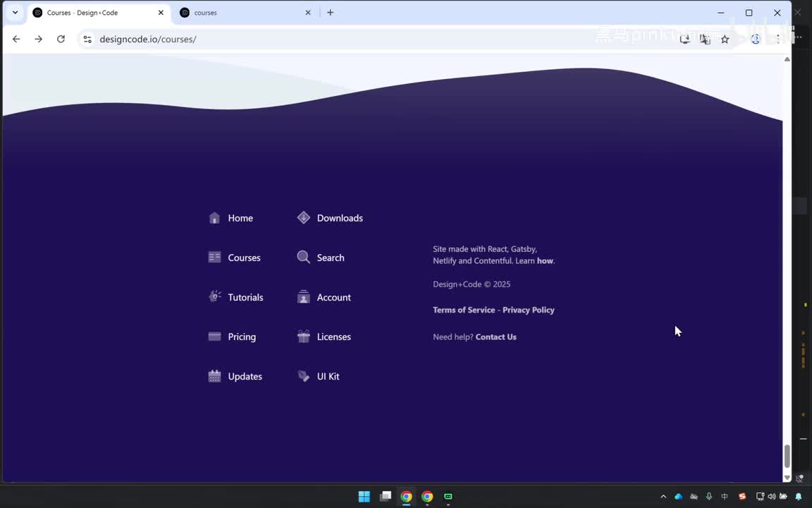Click the second Chrome icon on taskbar
Viewport: 812px width, 508px height.
coord(427,497)
